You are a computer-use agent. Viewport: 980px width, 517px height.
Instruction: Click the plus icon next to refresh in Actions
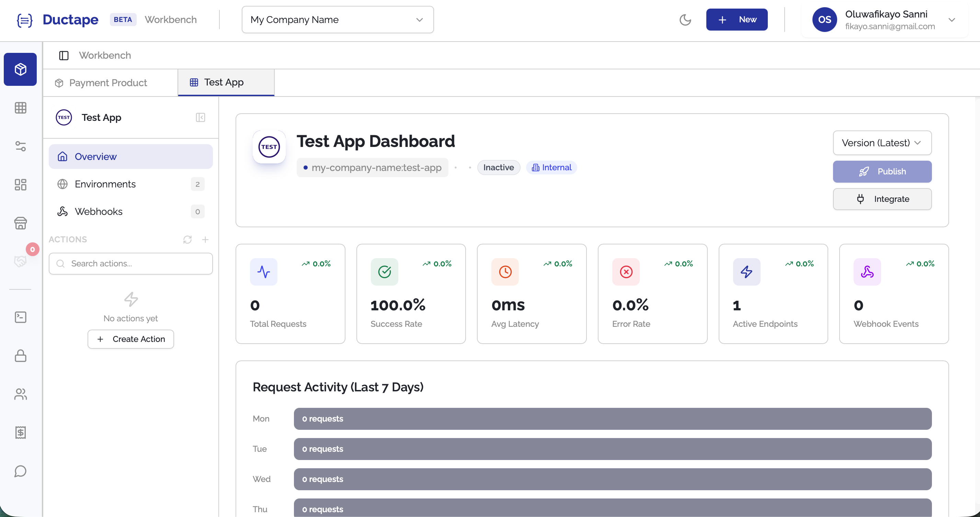click(205, 240)
